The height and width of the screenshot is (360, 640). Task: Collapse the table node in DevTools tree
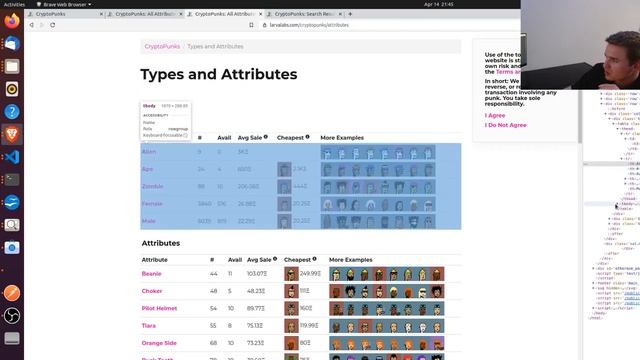pos(614,124)
